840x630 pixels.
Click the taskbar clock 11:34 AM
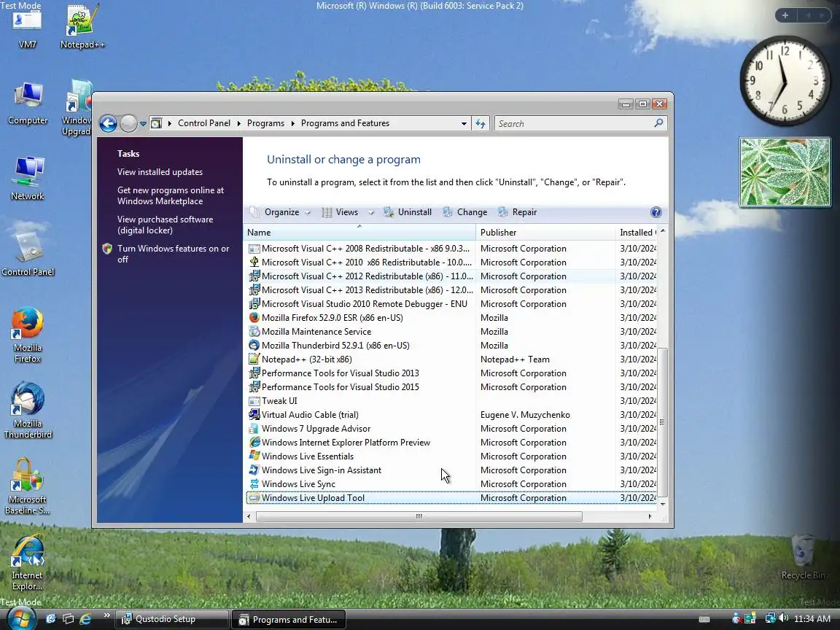pyautogui.click(x=812, y=619)
